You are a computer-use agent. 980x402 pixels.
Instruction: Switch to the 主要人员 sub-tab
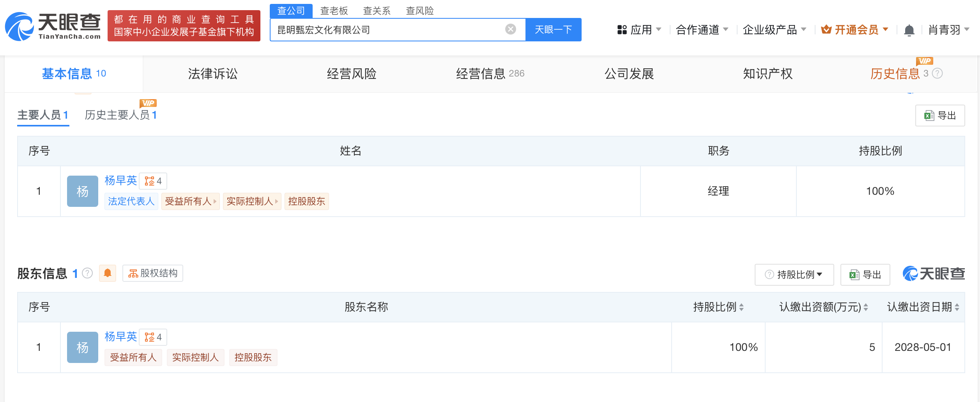click(x=43, y=115)
